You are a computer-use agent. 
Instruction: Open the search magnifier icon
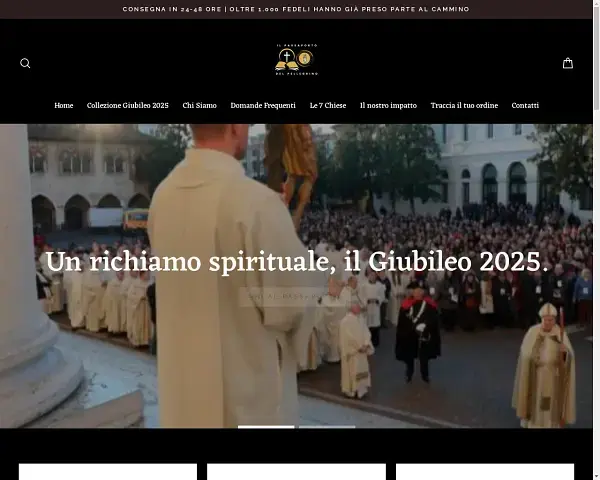click(x=25, y=63)
